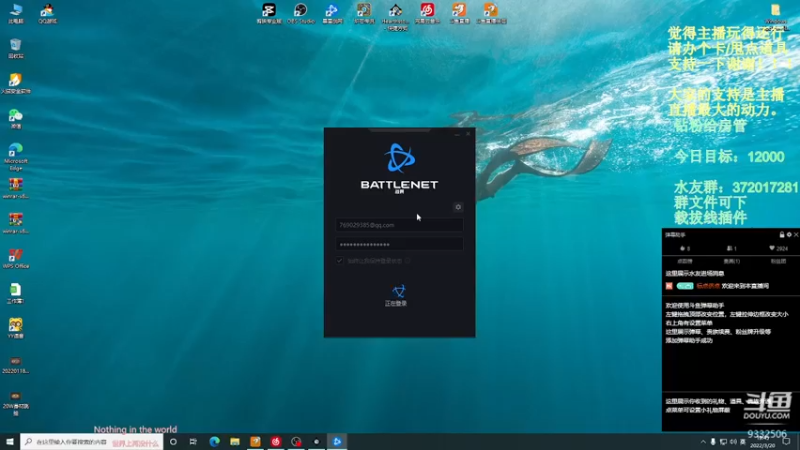Image resolution: width=800 pixels, height=450 pixels.
Task: Close the Battle.net login window
Action: click(x=468, y=134)
